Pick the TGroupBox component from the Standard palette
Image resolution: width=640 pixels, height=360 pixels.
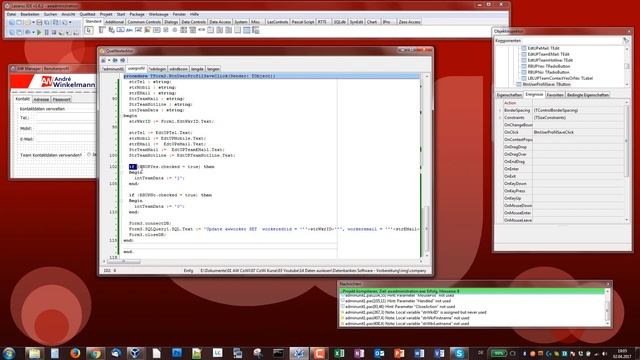point(211,30)
